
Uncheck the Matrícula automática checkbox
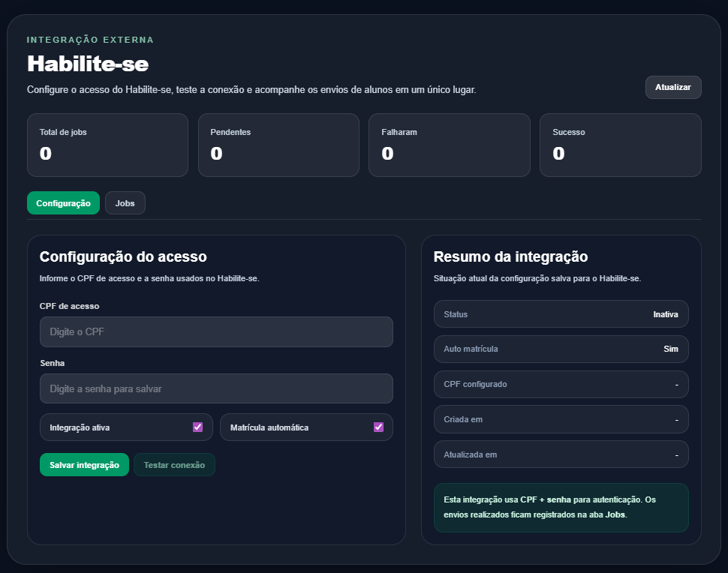[x=378, y=427]
